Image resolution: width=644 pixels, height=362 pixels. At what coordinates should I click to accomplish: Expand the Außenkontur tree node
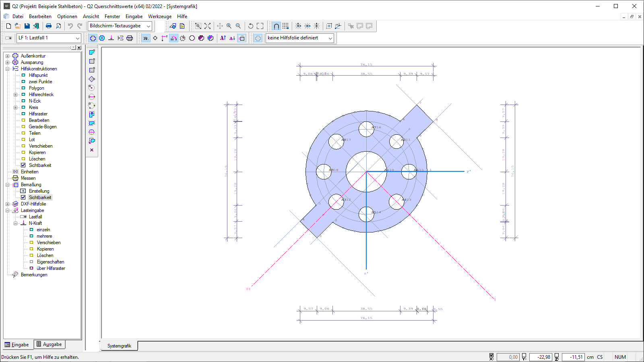(7, 56)
